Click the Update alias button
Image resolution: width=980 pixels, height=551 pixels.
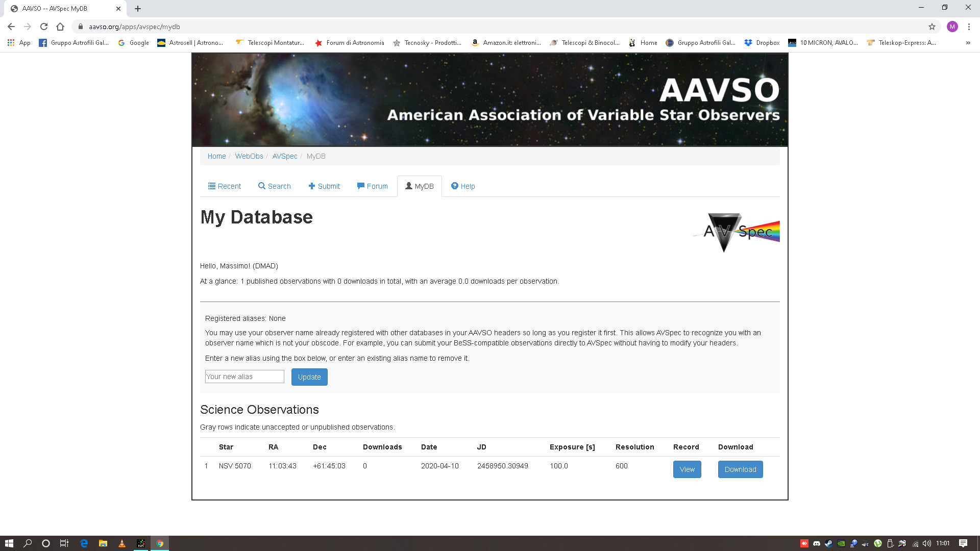coord(309,377)
